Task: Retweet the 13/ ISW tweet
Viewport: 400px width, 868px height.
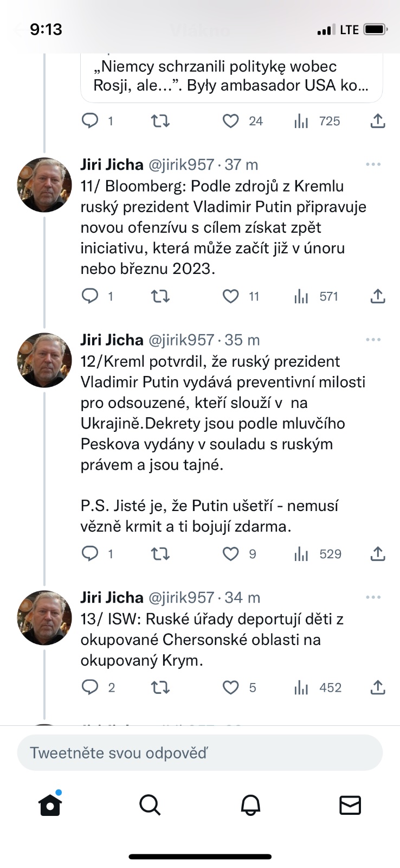Action: 160,688
